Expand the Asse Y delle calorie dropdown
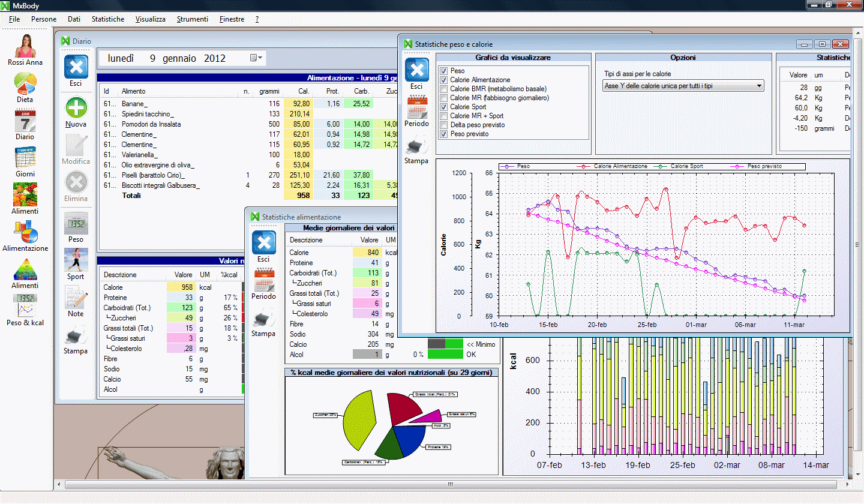This screenshot has height=504, width=864. coord(760,86)
